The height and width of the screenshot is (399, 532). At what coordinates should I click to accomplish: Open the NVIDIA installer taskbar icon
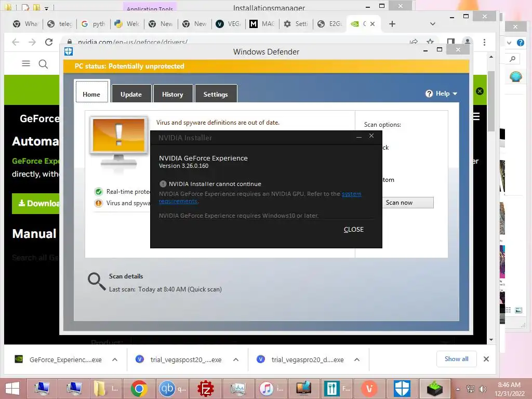[435, 389]
